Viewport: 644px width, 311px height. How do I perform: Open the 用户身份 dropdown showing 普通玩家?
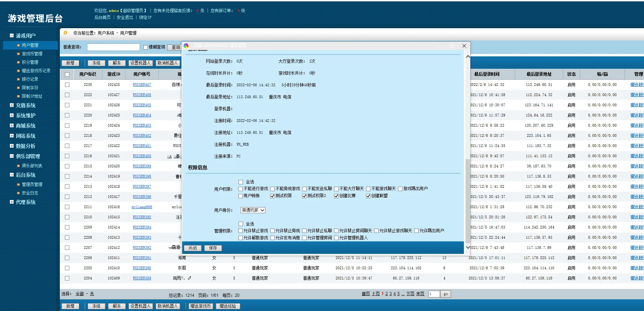(x=253, y=210)
